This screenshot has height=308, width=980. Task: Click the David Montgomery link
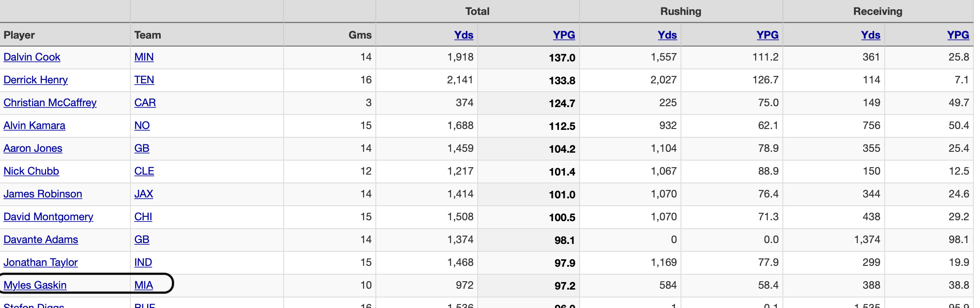[48, 217]
